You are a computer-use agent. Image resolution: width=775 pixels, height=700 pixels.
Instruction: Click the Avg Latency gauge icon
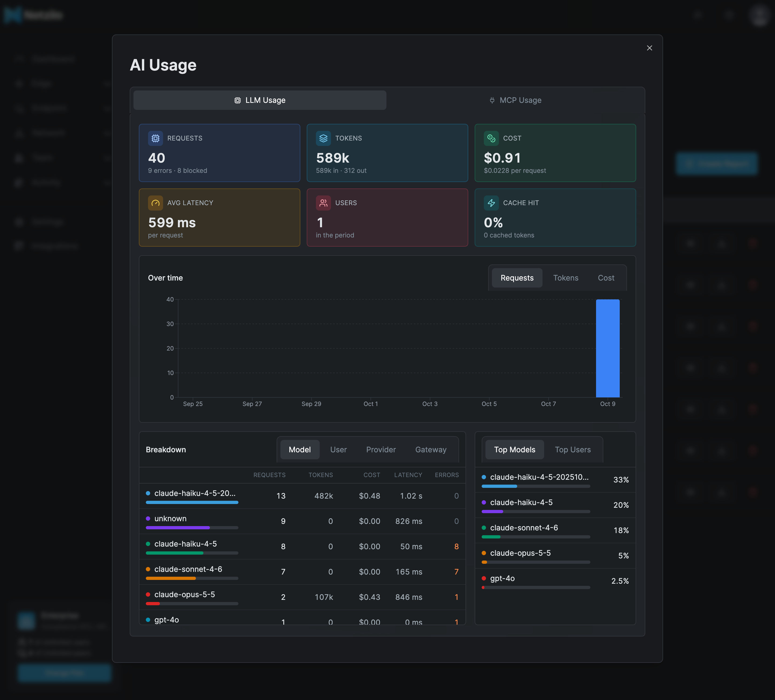[x=155, y=203]
